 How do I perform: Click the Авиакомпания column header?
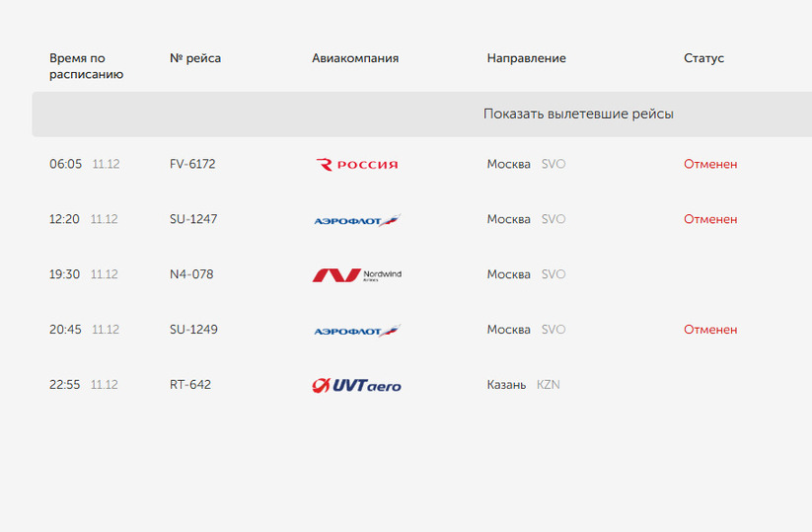point(355,58)
